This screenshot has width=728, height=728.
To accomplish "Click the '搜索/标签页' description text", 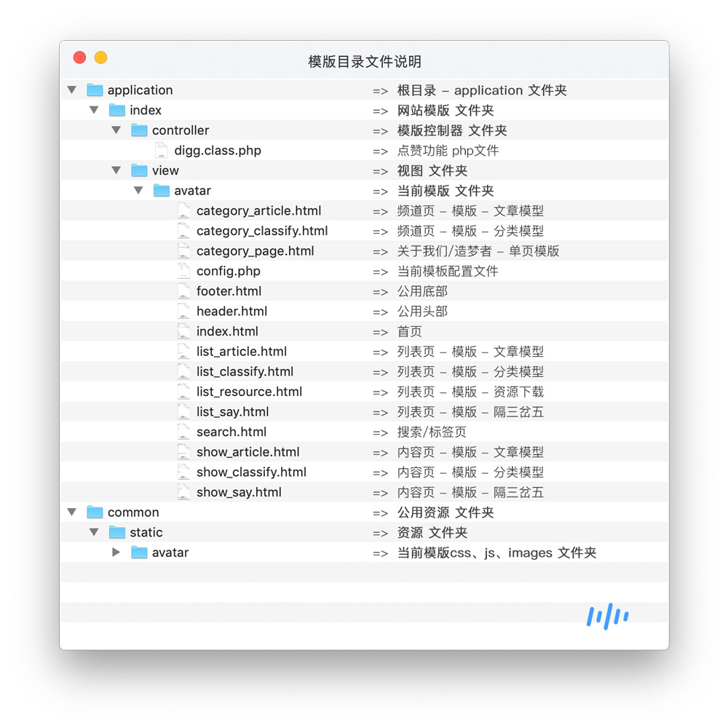I will click(x=432, y=432).
